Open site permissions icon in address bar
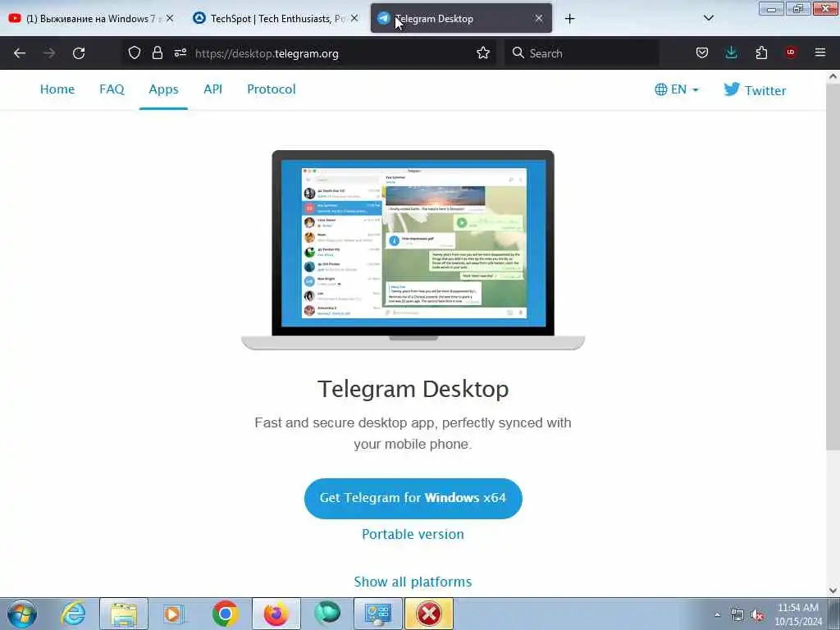This screenshot has height=630, width=840. pos(180,52)
